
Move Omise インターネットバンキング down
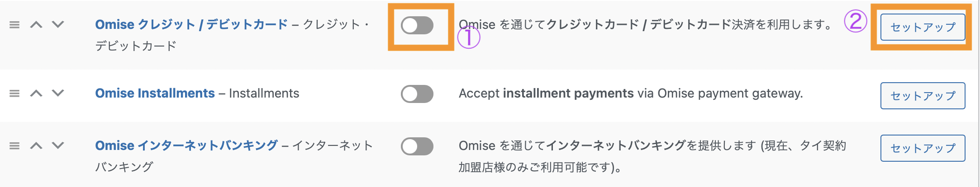pos(58,145)
